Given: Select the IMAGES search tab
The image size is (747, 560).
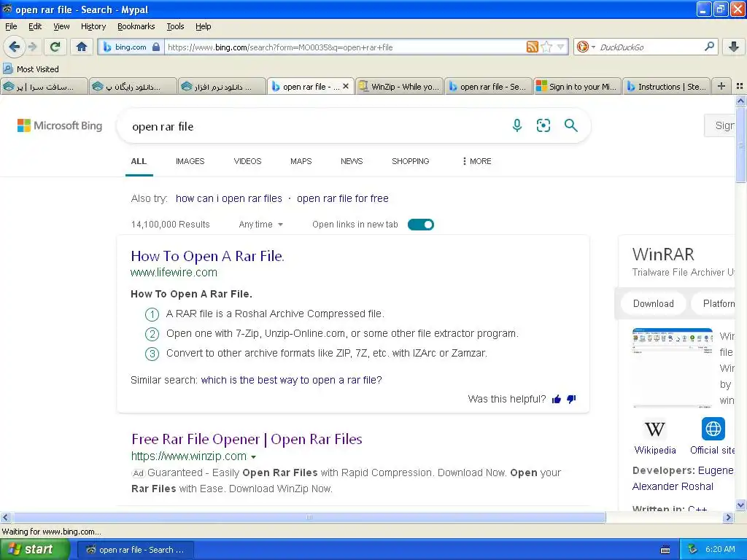Looking at the screenshot, I should [190, 161].
